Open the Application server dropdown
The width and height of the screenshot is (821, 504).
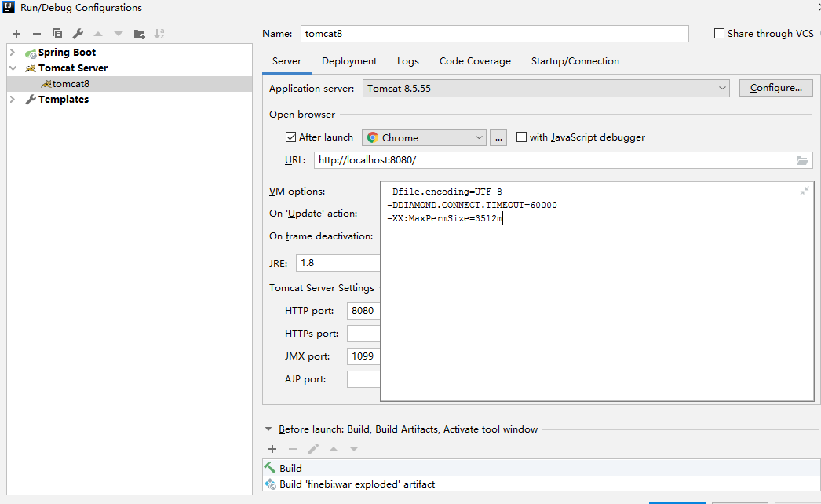click(x=722, y=88)
